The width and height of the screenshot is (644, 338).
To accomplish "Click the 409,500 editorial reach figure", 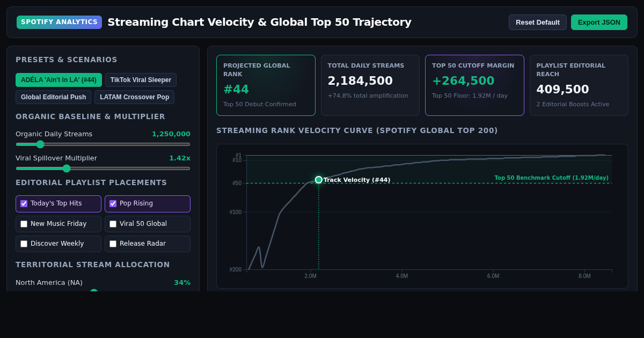I will pos(562,90).
